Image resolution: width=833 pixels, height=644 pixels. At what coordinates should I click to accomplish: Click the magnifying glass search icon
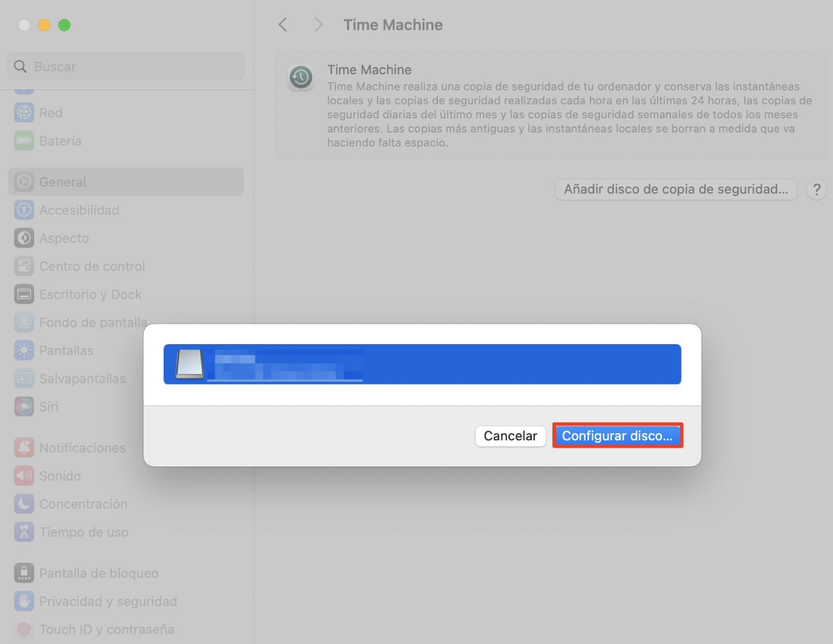click(x=20, y=67)
